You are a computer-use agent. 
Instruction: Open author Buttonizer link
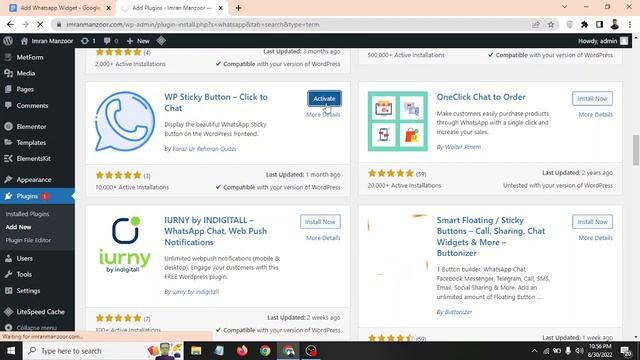pyautogui.click(x=458, y=312)
